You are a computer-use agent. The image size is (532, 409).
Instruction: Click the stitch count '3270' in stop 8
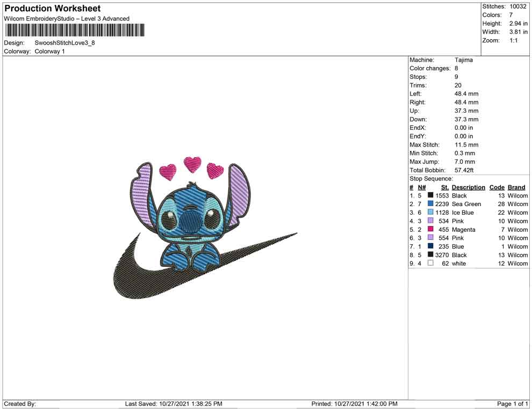click(442, 255)
